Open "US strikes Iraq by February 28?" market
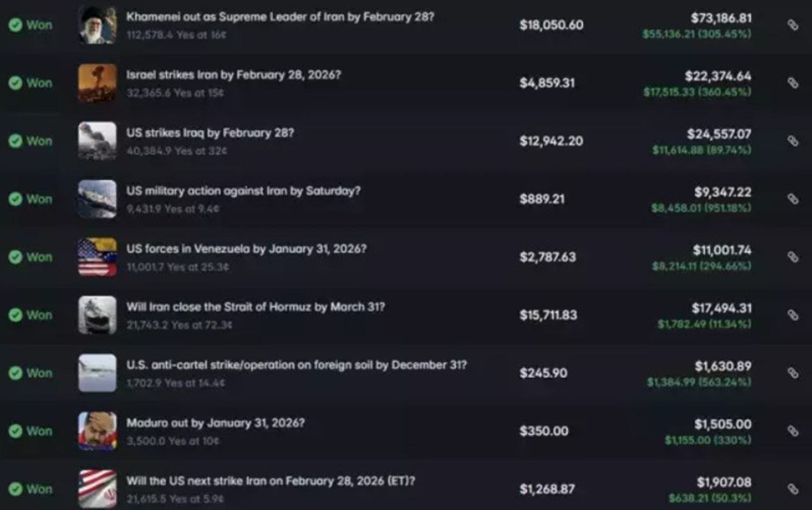The image size is (812, 510). 210,133
